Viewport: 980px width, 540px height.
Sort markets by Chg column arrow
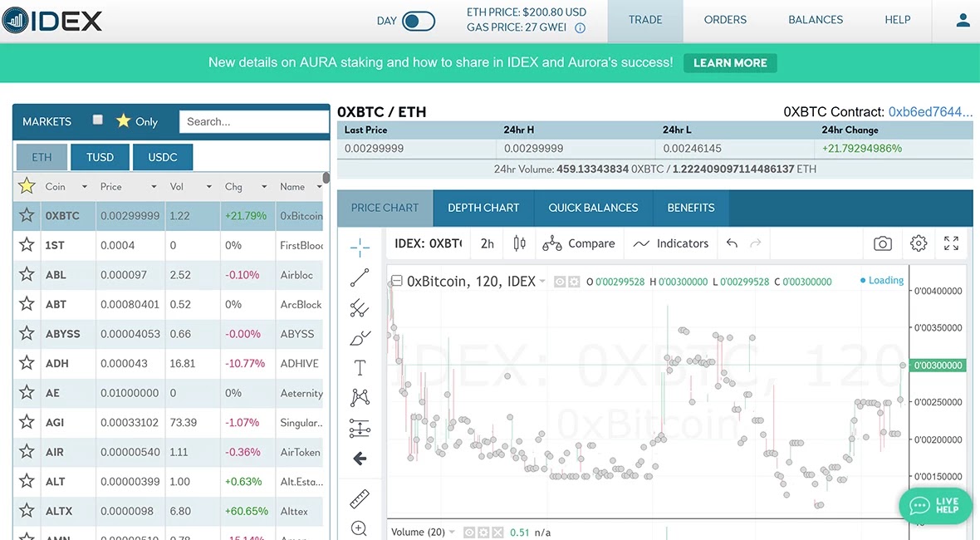(x=264, y=187)
